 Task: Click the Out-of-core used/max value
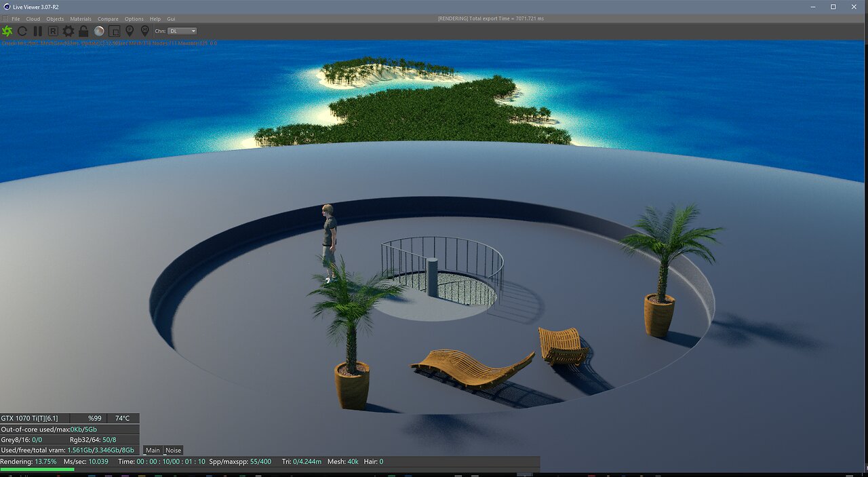pyautogui.click(x=84, y=430)
